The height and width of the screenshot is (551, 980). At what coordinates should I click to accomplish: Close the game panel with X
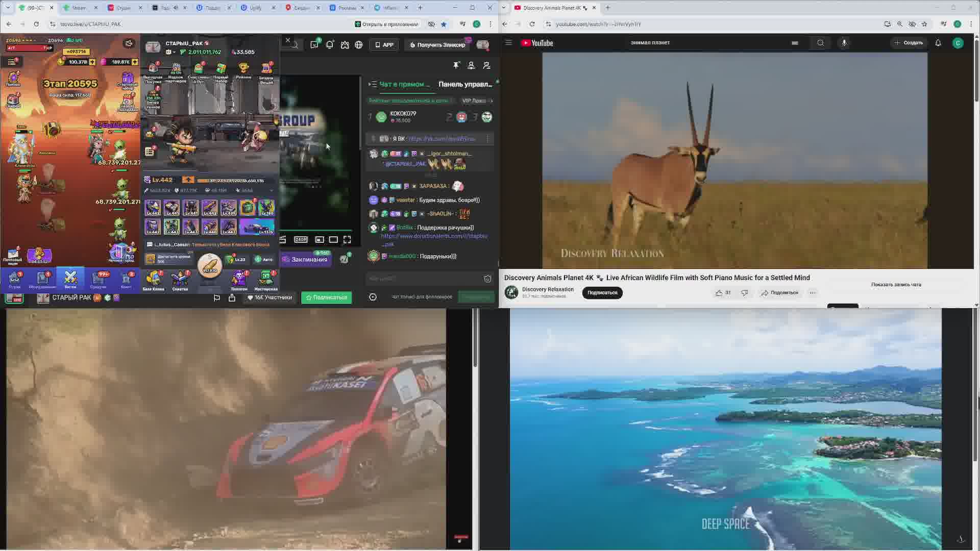tap(287, 40)
